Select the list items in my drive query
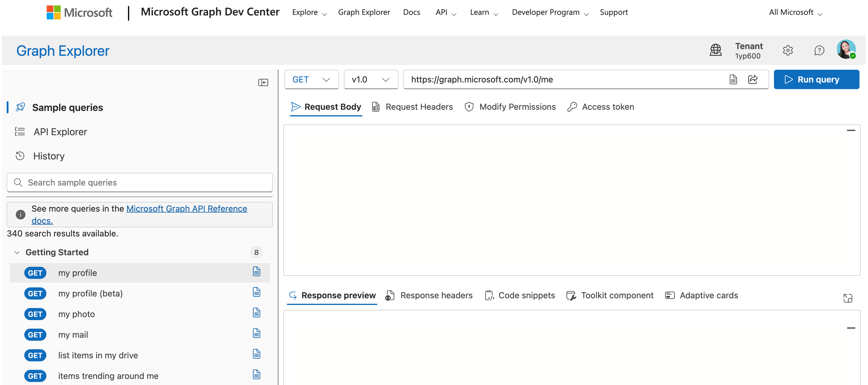Image resolution: width=868 pixels, height=385 pixels. point(140,355)
